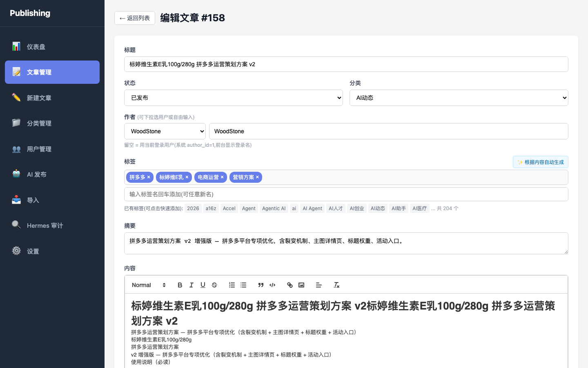Add the existing tag a16z
Screen dimensions: 588x368
coord(211,209)
